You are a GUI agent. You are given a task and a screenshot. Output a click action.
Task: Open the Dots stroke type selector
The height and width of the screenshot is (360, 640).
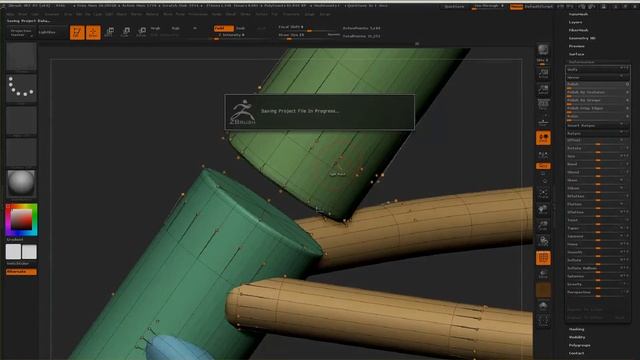click(x=21, y=88)
